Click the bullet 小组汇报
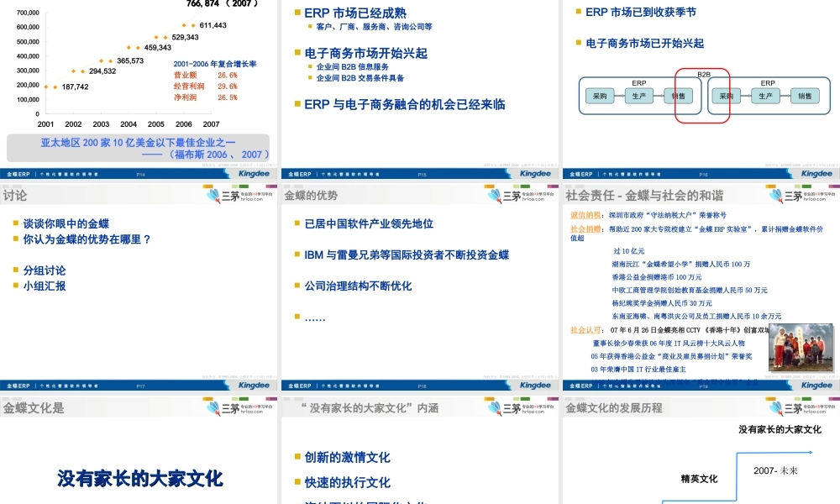The image size is (840, 504). pyautogui.click(x=45, y=286)
